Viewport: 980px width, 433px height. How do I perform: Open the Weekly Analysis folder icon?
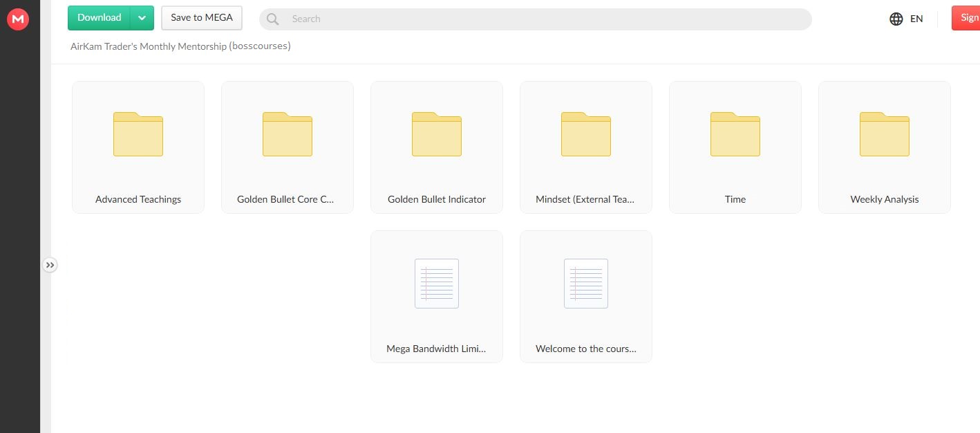[885, 134]
